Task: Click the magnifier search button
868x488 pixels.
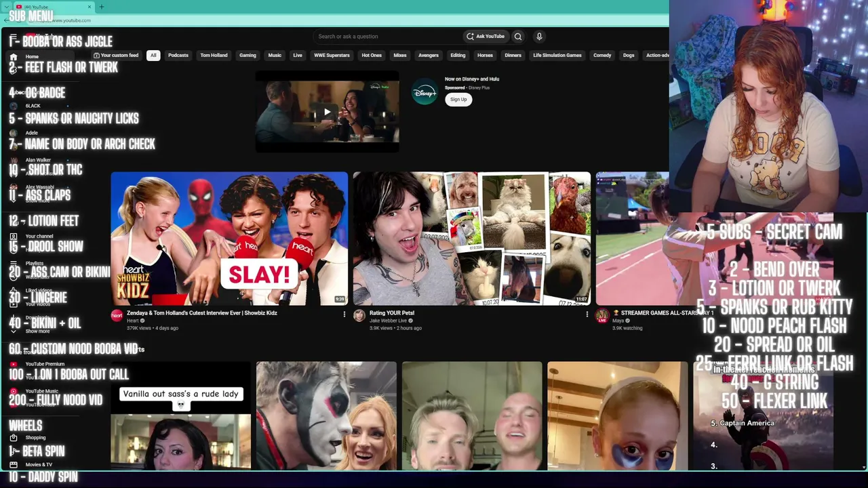Action: pyautogui.click(x=518, y=37)
